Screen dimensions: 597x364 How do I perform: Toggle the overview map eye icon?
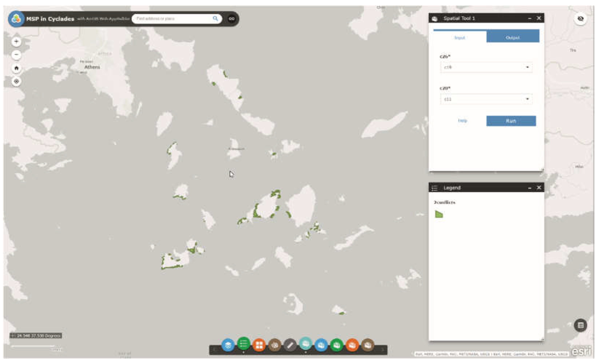point(580,19)
